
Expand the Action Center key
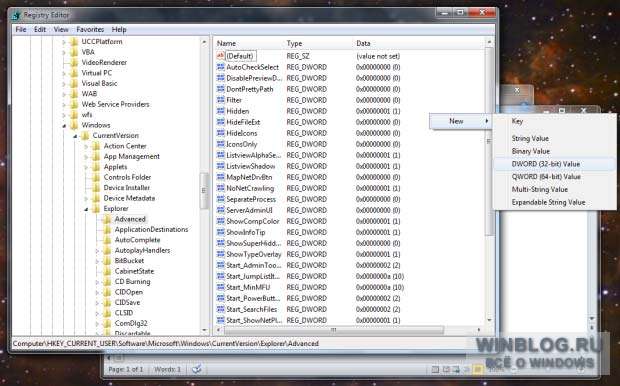click(x=86, y=146)
